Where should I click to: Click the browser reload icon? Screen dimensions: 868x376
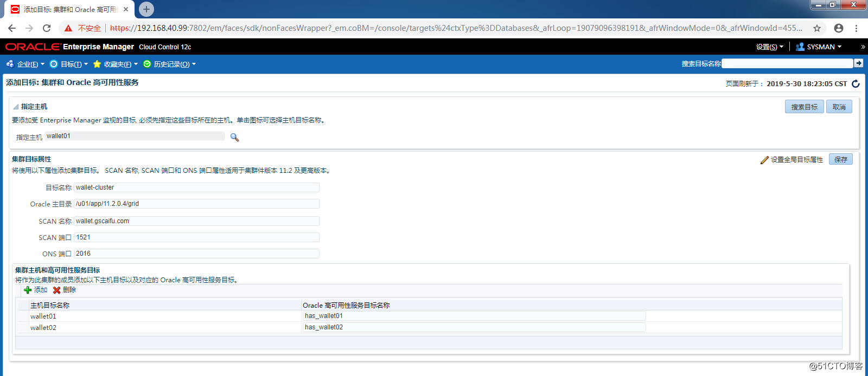(47, 28)
